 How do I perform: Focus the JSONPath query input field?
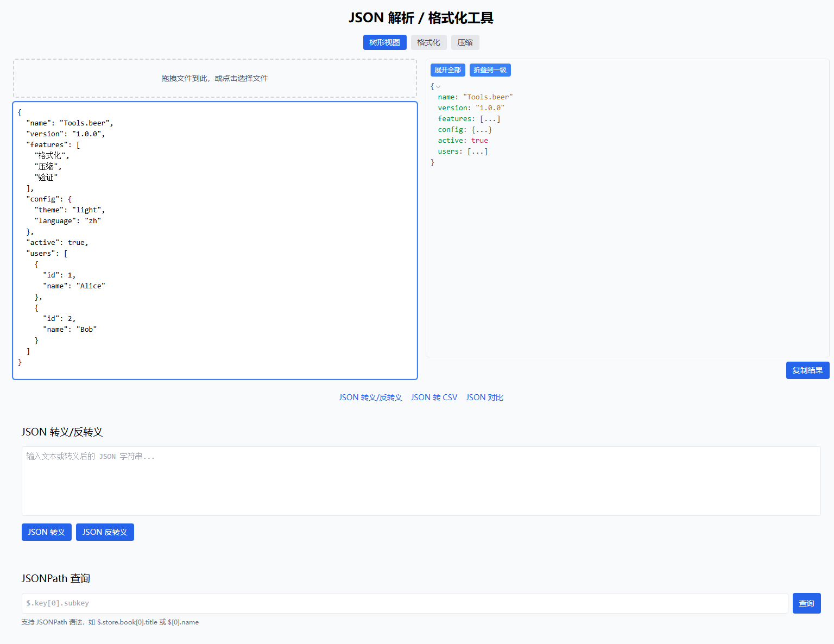(x=405, y=603)
